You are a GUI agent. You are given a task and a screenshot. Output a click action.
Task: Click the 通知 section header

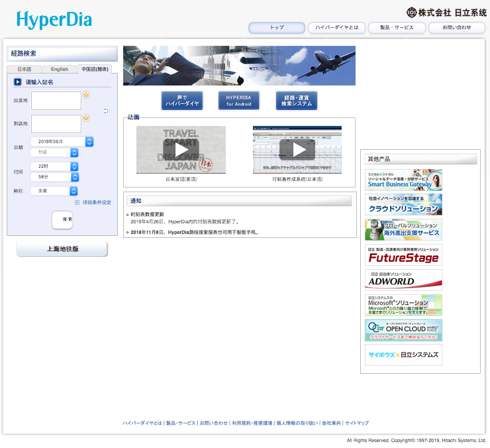[x=240, y=201]
